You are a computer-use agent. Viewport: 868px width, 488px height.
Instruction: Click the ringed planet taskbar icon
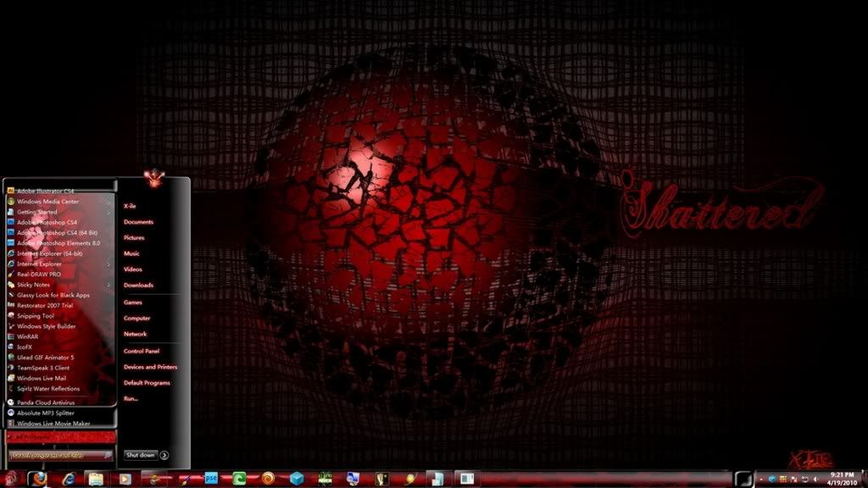tap(410, 479)
